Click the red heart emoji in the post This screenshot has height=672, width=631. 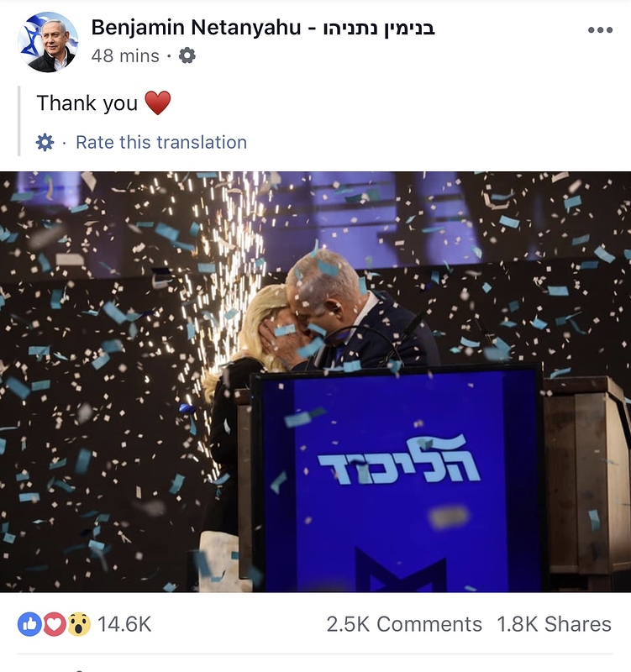point(158,102)
